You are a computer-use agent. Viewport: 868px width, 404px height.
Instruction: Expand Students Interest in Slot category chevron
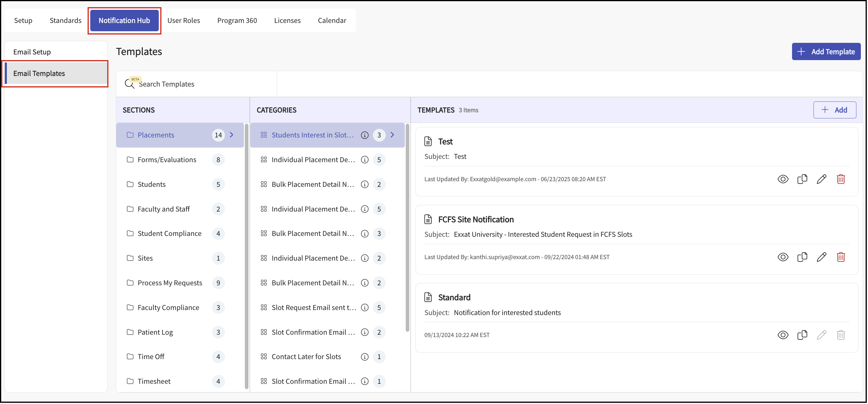[392, 135]
